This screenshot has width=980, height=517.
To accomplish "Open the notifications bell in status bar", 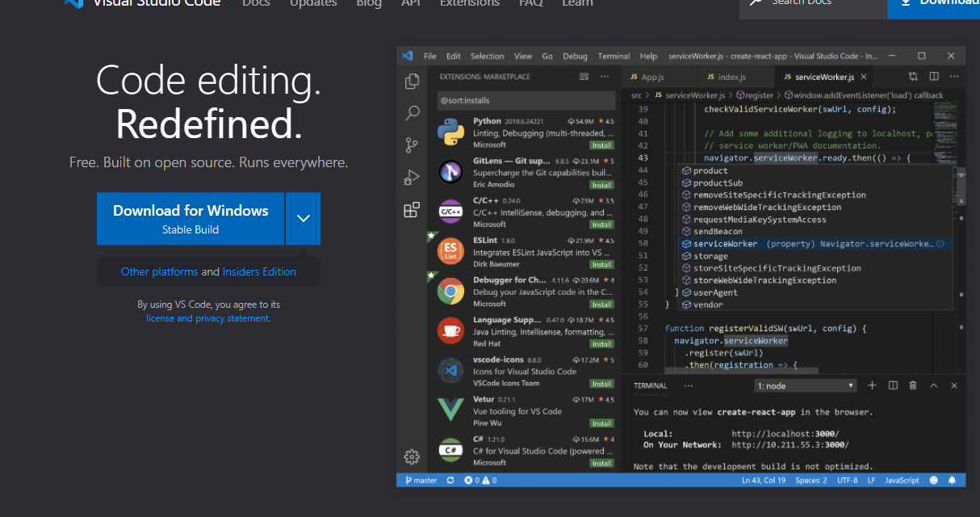I will [953, 480].
